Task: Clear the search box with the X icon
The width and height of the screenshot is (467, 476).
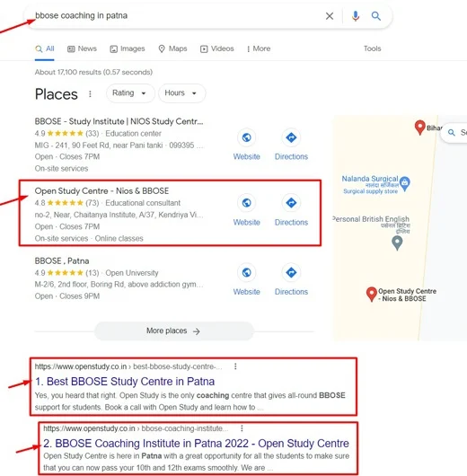Action: pos(330,16)
